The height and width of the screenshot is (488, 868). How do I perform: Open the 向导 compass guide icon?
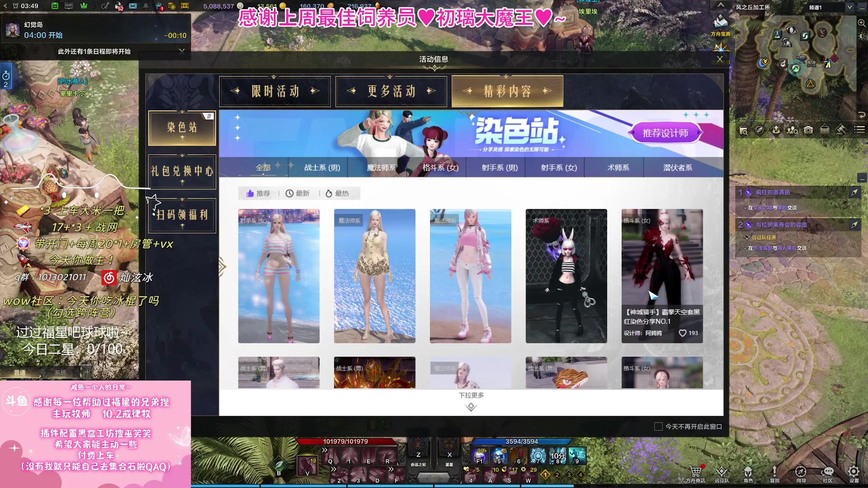800,471
